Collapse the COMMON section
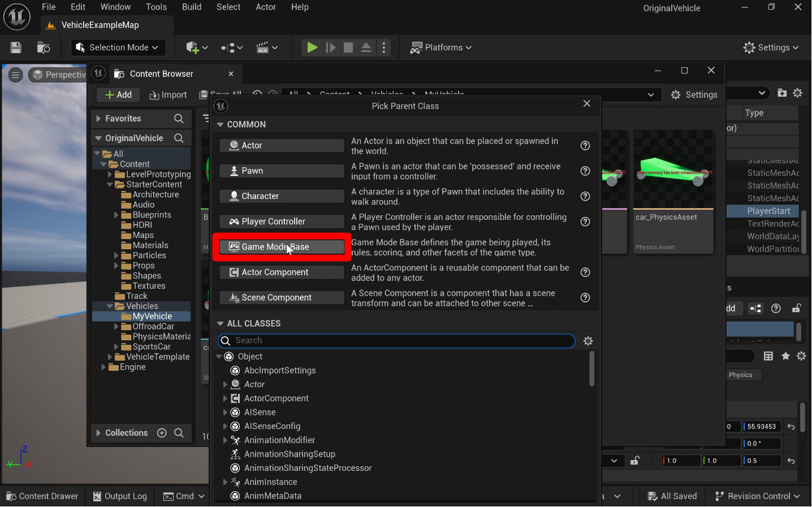 coord(221,124)
